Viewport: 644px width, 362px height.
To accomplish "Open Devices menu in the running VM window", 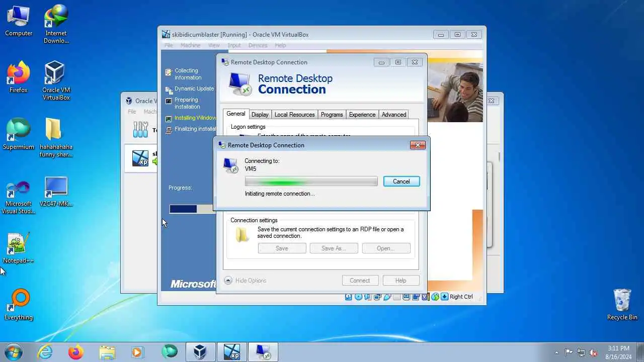I will [258, 45].
